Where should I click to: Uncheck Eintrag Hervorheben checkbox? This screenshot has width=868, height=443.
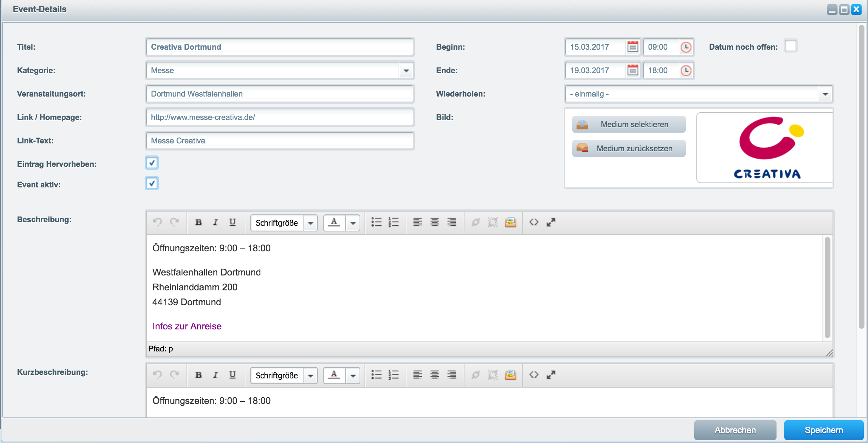(x=152, y=163)
